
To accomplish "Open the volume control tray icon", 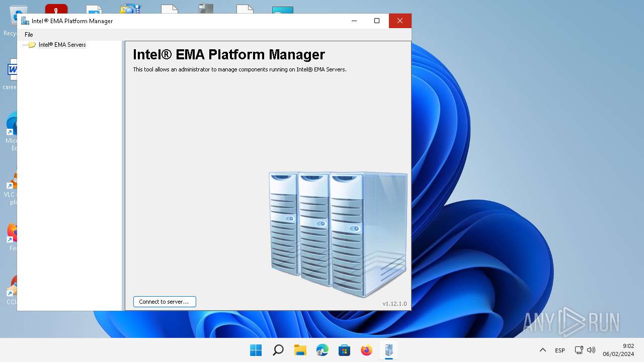I will 591,350.
